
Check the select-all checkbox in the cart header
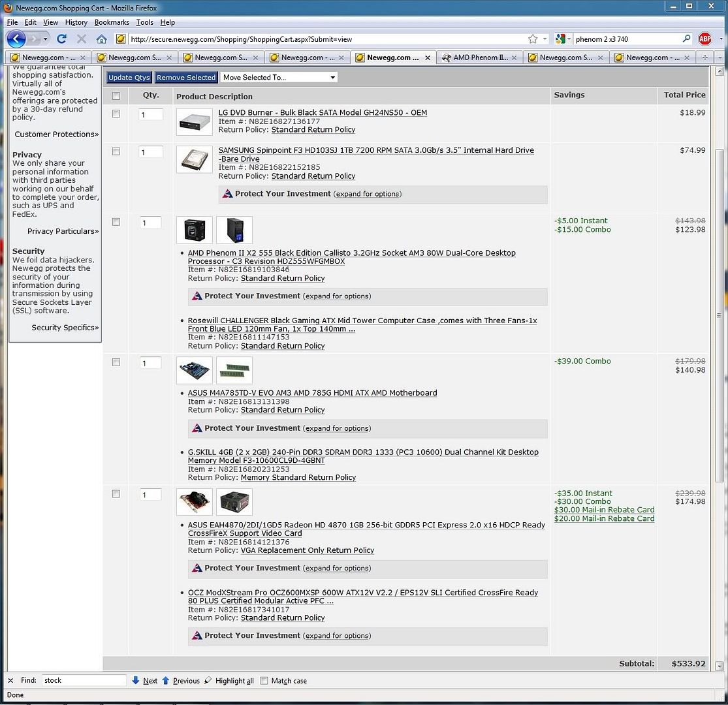point(116,96)
